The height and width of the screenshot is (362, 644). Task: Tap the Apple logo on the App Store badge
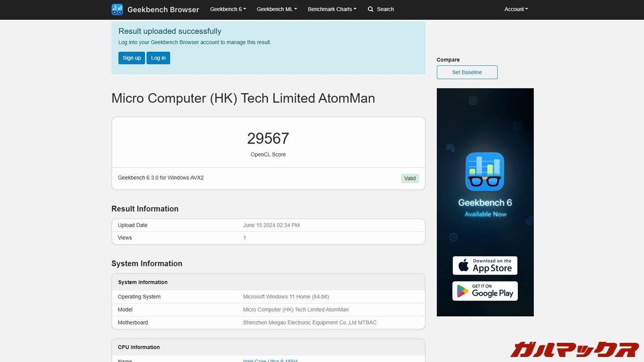pos(464,265)
